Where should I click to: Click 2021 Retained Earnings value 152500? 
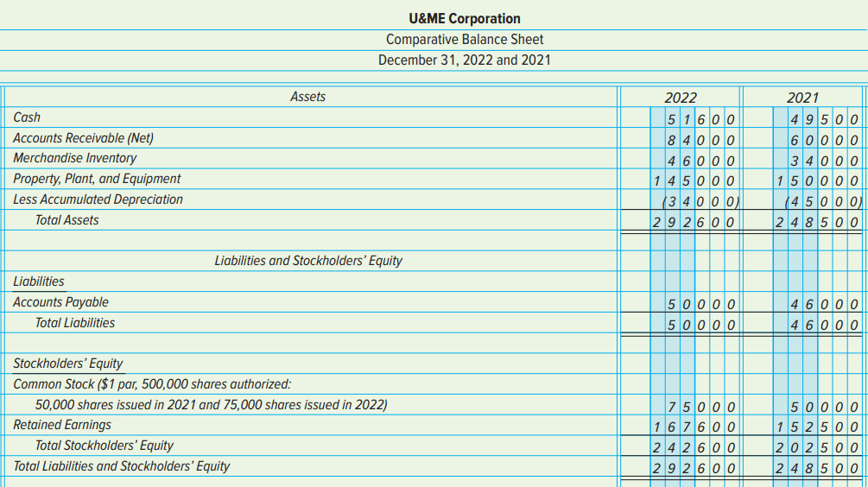pyautogui.click(x=816, y=427)
